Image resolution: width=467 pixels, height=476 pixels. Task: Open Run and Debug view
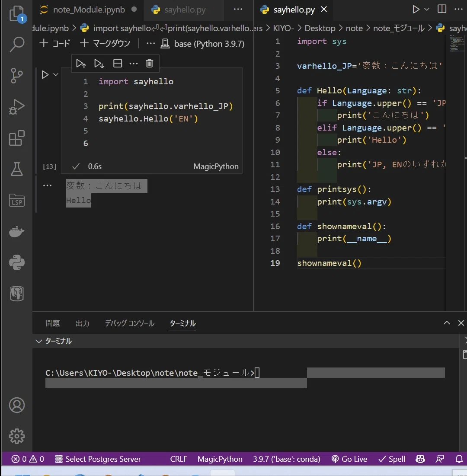(x=17, y=107)
